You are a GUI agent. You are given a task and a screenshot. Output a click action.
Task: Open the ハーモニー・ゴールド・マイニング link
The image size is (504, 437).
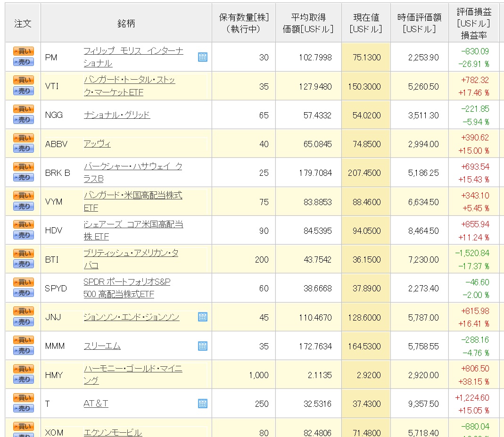(x=133, y=374)
